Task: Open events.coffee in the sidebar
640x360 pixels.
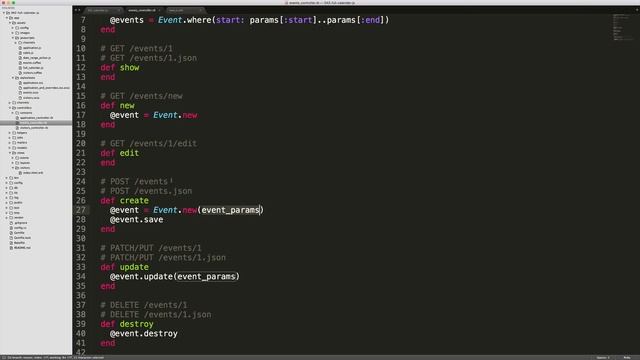Action: point(32,63)
